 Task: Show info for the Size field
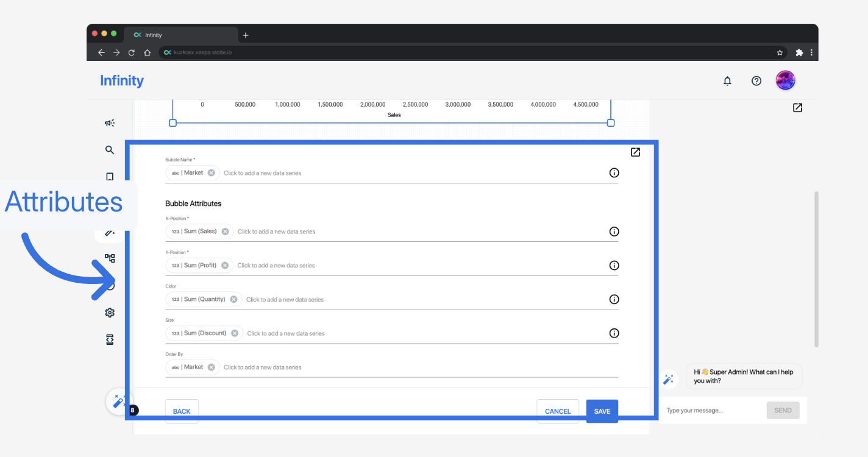coord(614,333)
